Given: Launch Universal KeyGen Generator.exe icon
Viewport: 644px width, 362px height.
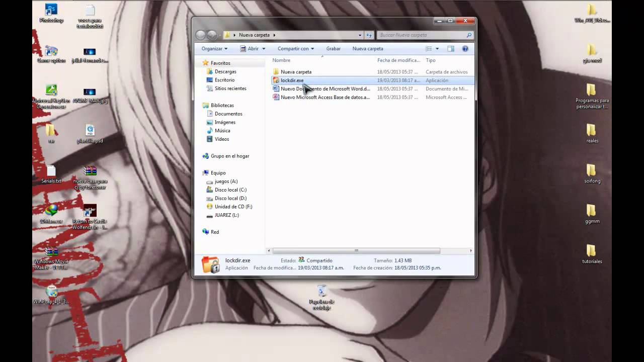Looking at the screenshot, I should pyautogui.click(x=51, y=96).
